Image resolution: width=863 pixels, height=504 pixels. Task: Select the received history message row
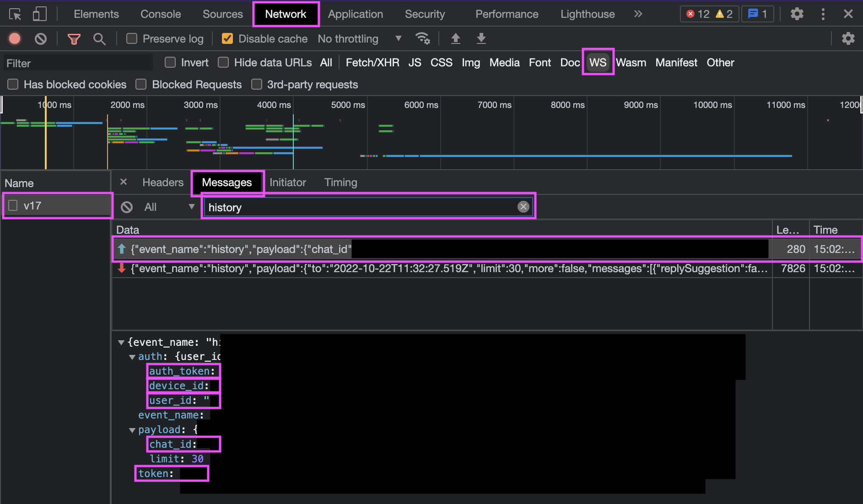(487, 268)
